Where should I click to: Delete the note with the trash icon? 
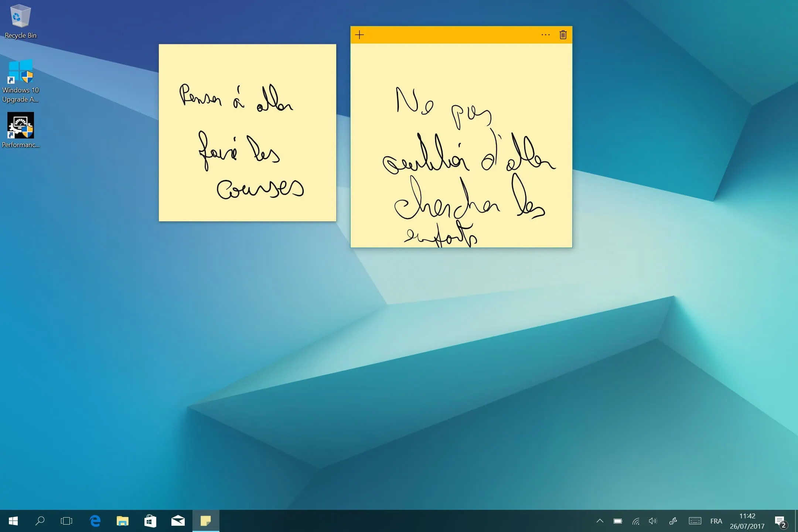563,35
